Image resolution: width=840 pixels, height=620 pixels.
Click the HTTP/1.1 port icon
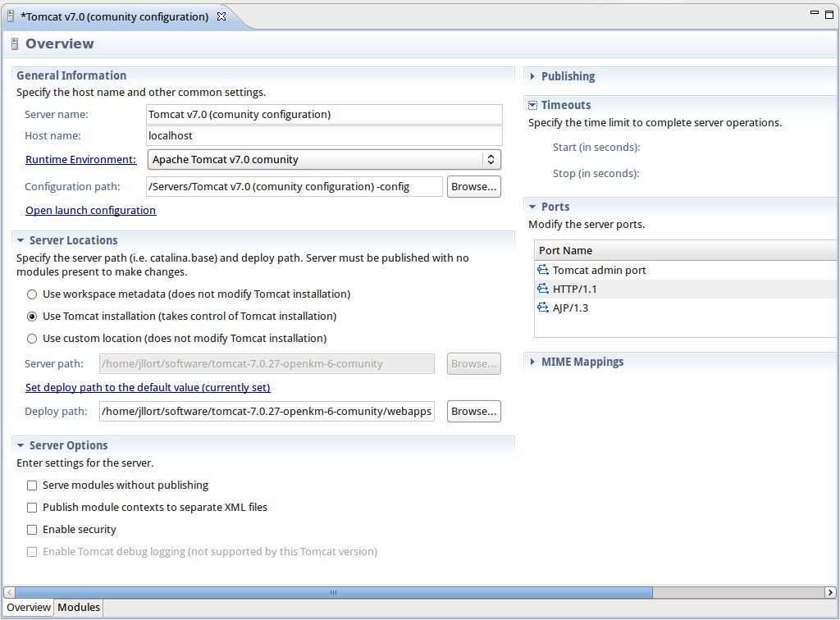point(543,289)
